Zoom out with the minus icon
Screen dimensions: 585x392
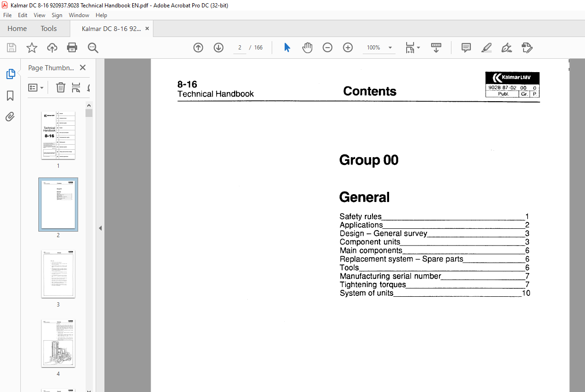pos(328,48)
